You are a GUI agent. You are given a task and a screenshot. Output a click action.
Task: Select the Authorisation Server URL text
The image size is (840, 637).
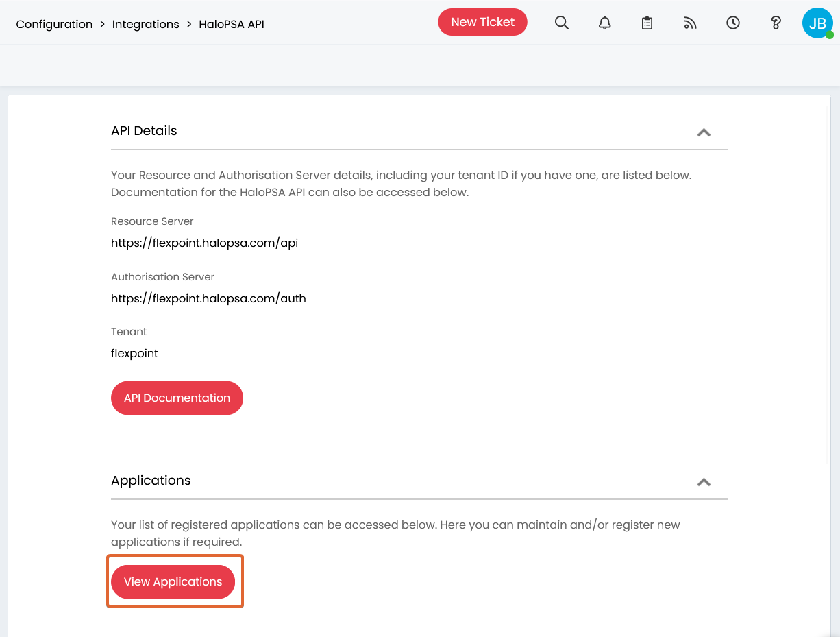(208, 298)
